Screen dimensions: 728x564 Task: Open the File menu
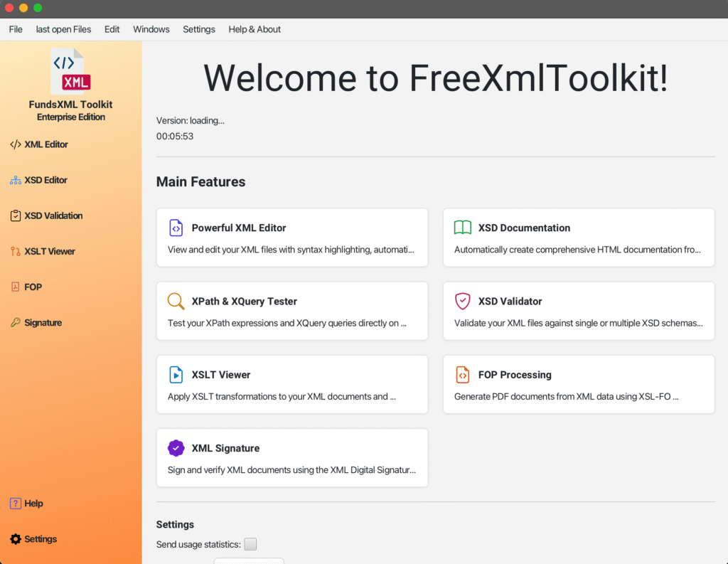point(16,29)
